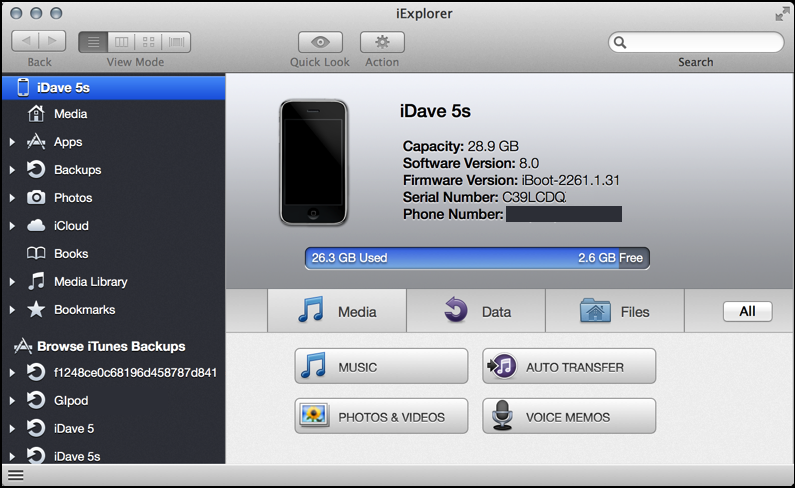The image size is (795, 488).
Task: Open the bottom-left sidebar menu icon
Action: 16,475
